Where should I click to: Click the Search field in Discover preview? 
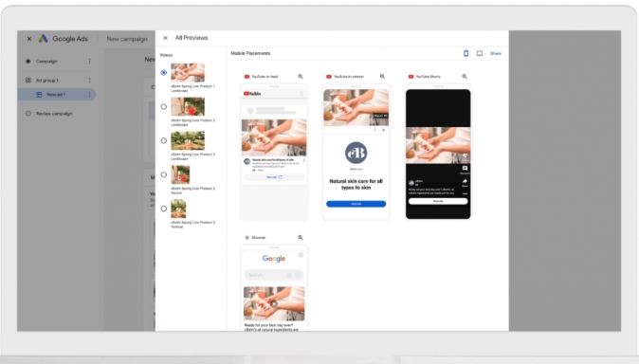pos(274,275)
